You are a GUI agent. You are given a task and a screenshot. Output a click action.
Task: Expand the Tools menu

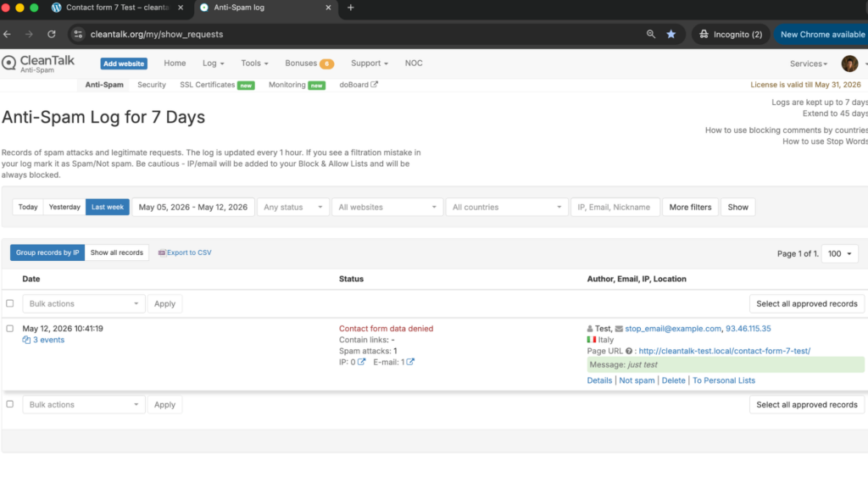[254, 63]
